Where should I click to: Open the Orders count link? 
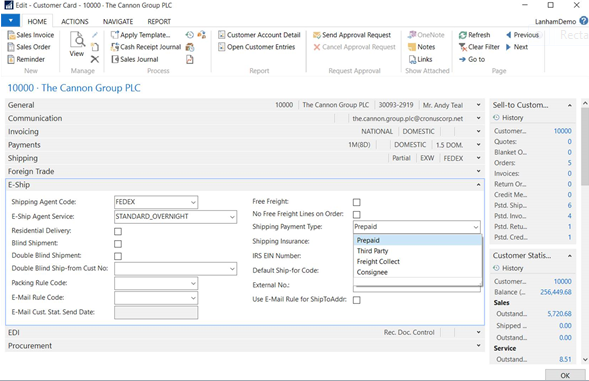click(569, 163)
